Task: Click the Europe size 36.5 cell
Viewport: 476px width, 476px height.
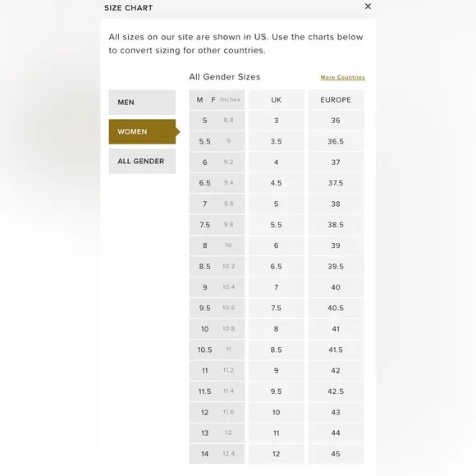Action: click(336, 141)
